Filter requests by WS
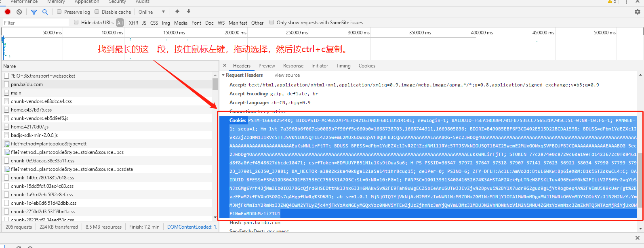The width and height of the screenshot is (644, 248). click(x=221, y=23)
